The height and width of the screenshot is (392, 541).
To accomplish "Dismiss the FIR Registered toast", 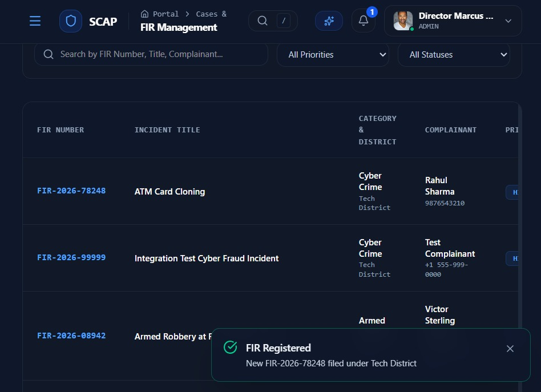I will point(510,349).
